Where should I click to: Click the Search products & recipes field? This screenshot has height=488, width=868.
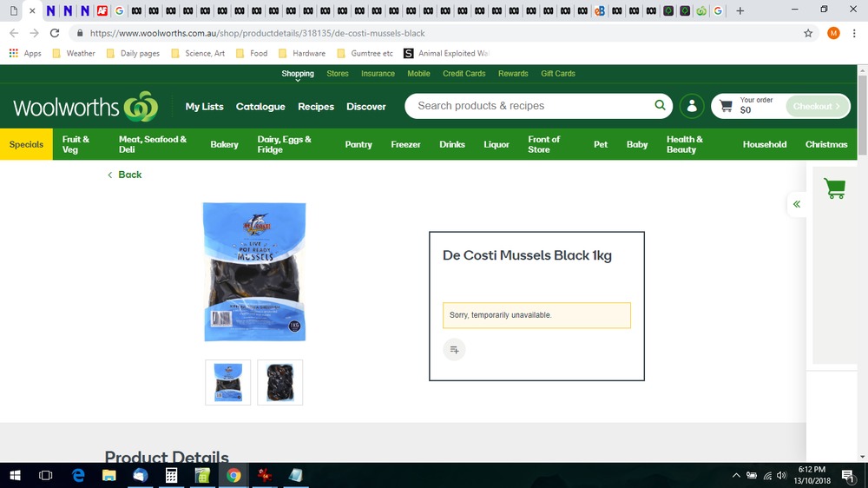529,106
